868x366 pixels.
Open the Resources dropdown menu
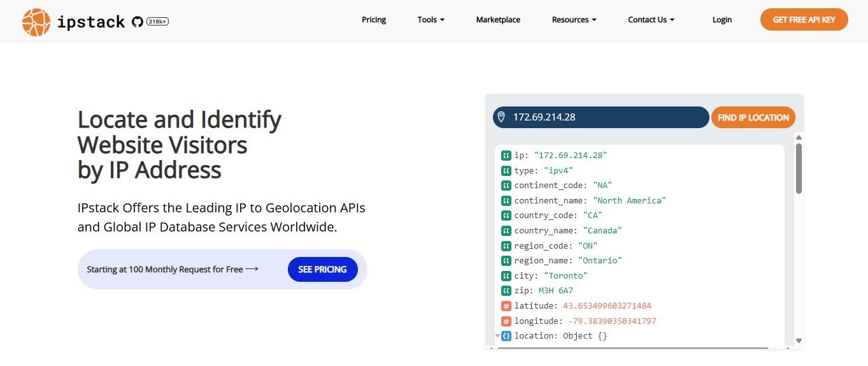pyautogui.click(x=574, y=20)
